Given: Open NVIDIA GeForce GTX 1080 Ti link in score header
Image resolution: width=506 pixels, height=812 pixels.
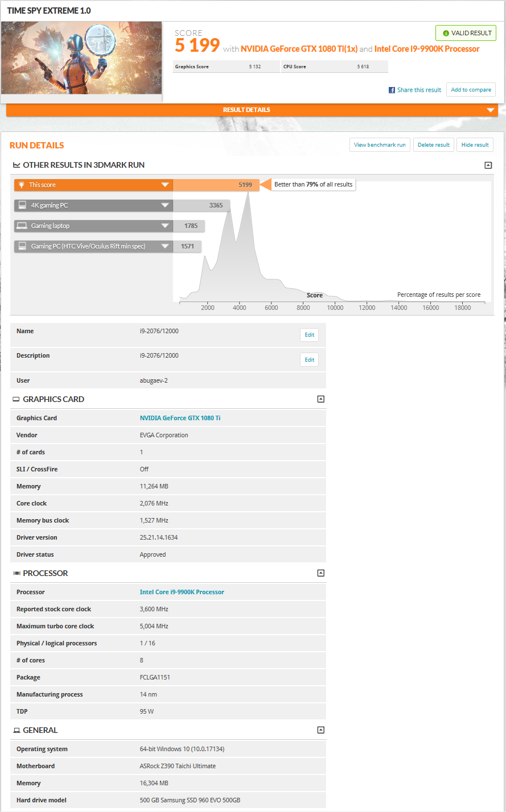Looking at the screenshot, I should pos(299,49).
